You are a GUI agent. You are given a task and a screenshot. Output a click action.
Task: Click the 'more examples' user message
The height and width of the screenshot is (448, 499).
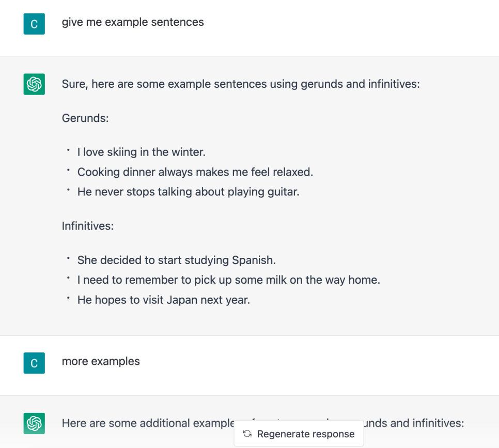101,361
